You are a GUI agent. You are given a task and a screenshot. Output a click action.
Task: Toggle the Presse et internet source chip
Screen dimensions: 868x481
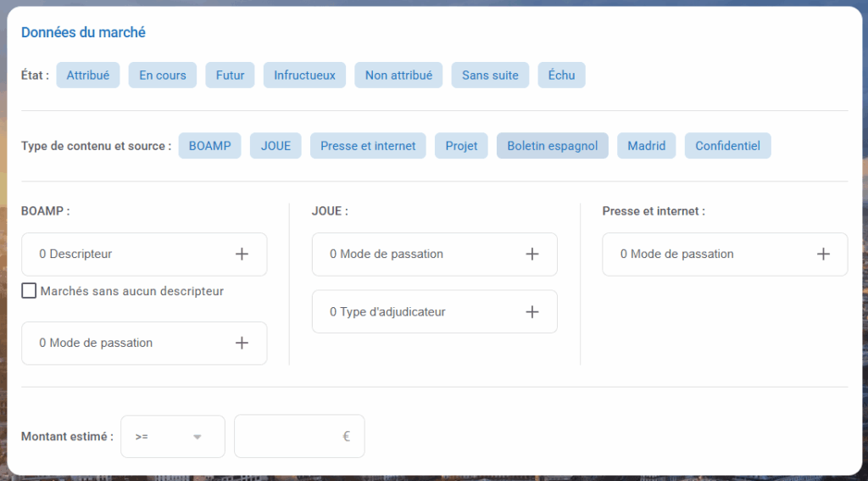coord(368,146)
